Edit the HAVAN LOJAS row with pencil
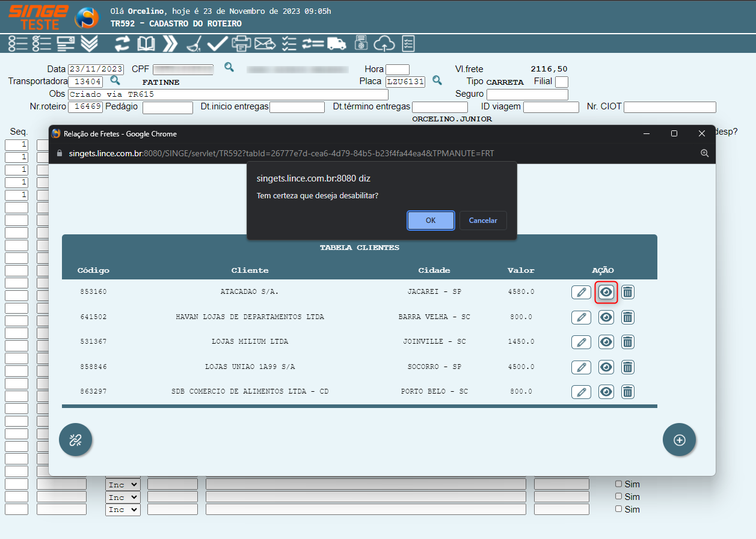 click(x=581, y=317)
